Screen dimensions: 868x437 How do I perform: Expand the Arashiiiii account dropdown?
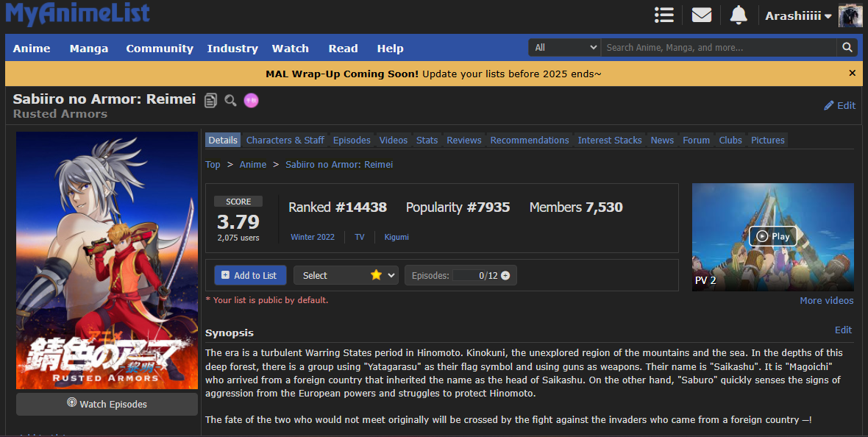(x=798, y=16)
